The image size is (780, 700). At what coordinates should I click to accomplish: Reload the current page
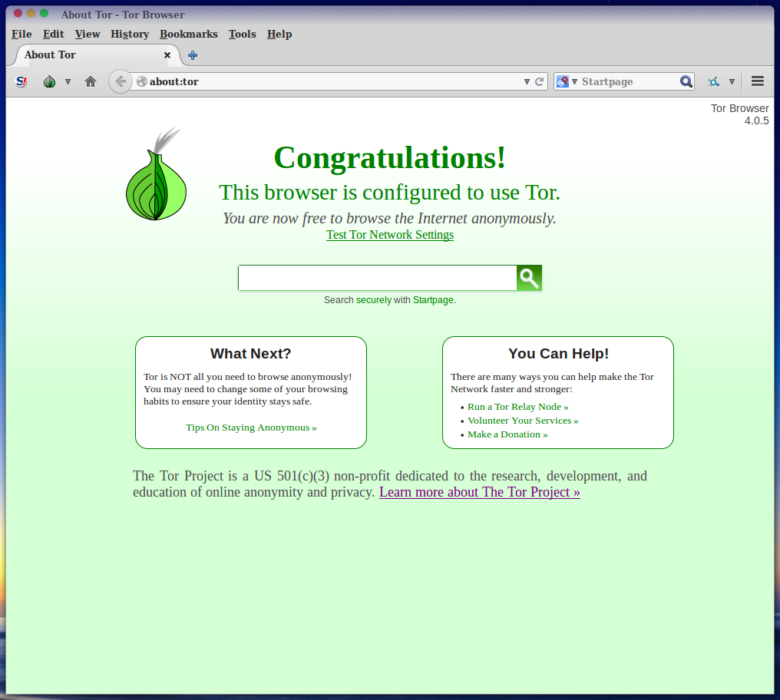click(539, 81)
